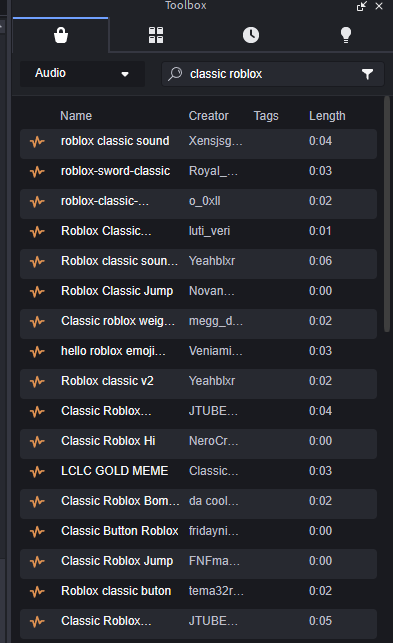Select the roblox-sword-classic audio row
This screenshot has width=393, height=643.
[x=198, y=171]
